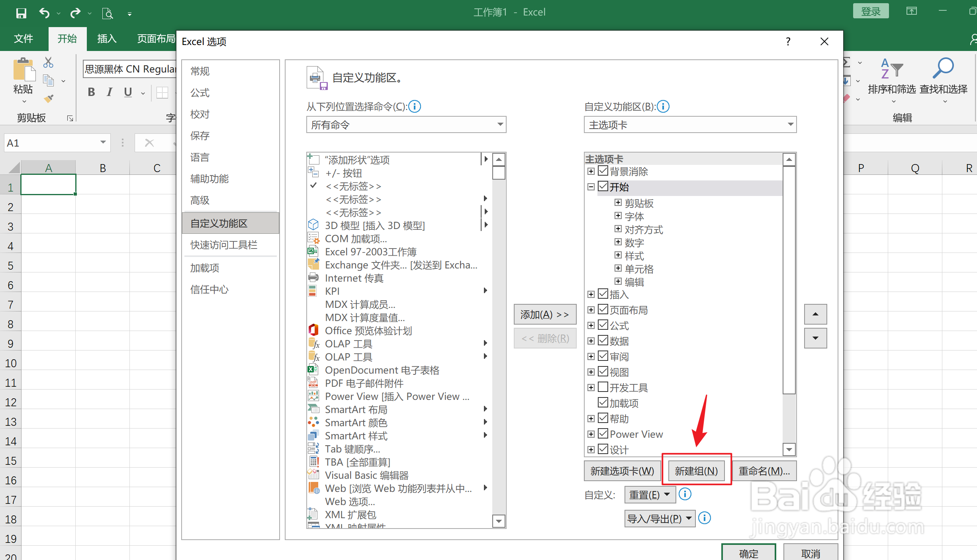The height and width of the screenshot is (560, 977).
Task: Toggle Underline formatting button
Action: 128,92
